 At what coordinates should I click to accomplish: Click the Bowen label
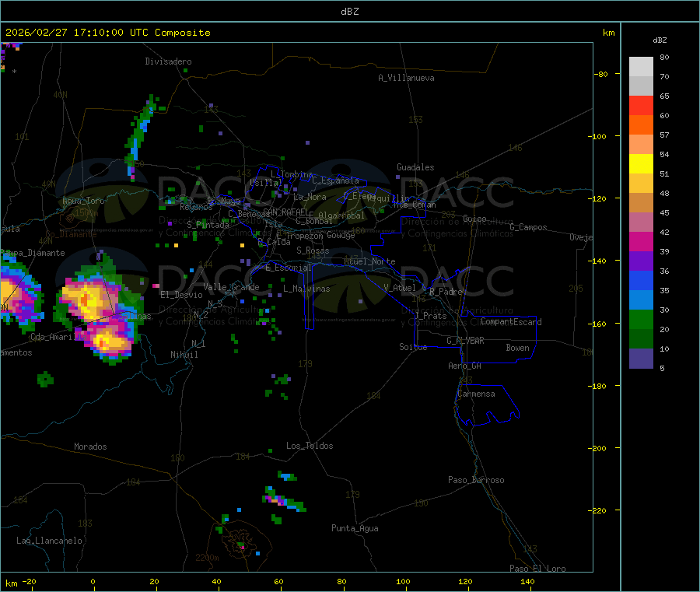517,348
